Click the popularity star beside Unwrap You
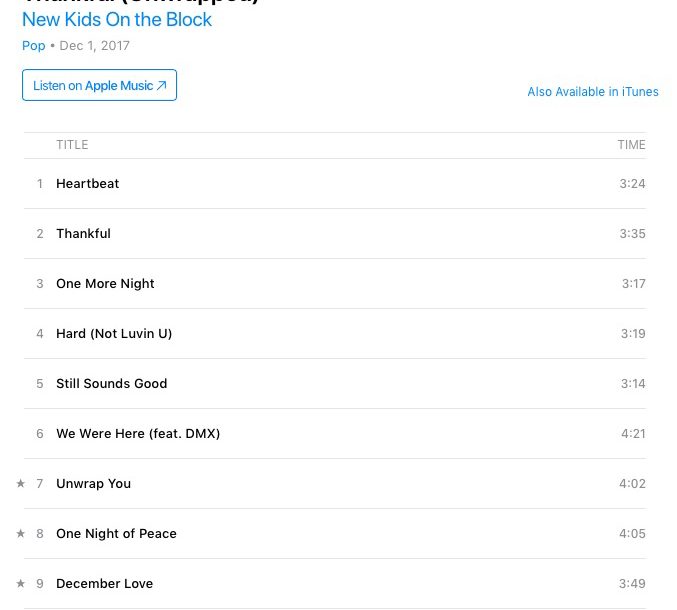The image size is (677, 610). click(20, 483)
